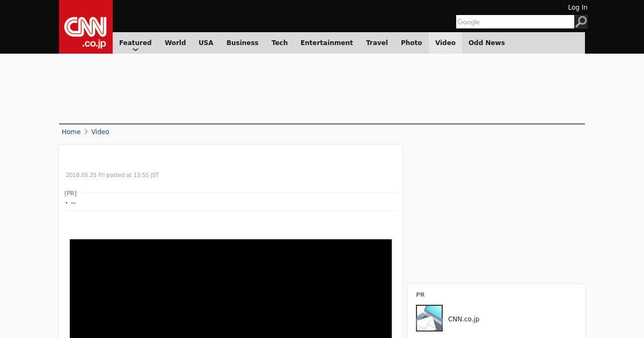
Task: Select the Video tab in navigation
Action: (x=445, y=43)
